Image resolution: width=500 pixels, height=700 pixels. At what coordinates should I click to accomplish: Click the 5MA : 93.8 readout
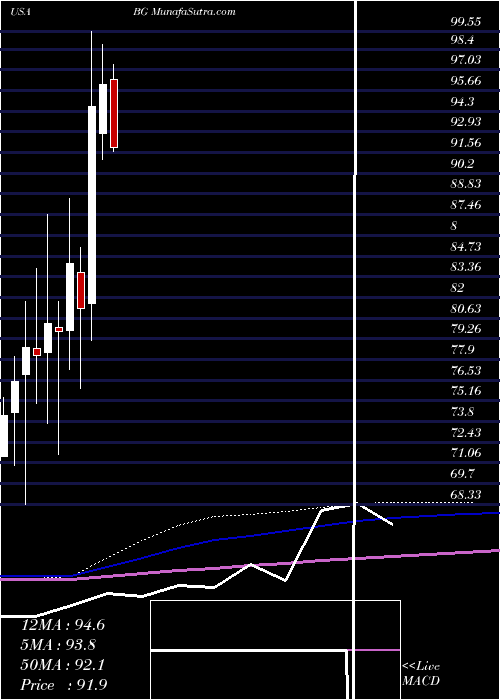58,645
